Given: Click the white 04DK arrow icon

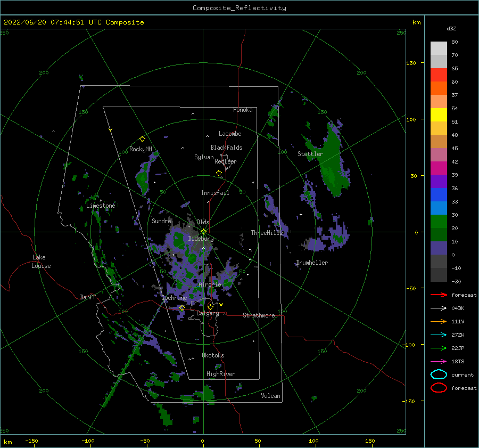Looking at the screenshot, I should 439,308.
